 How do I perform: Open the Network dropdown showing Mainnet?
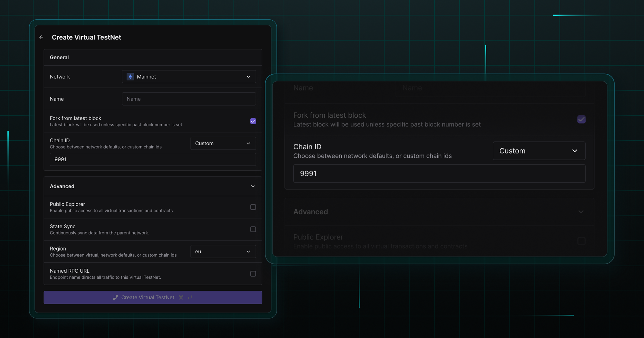(x=189, y=77)
